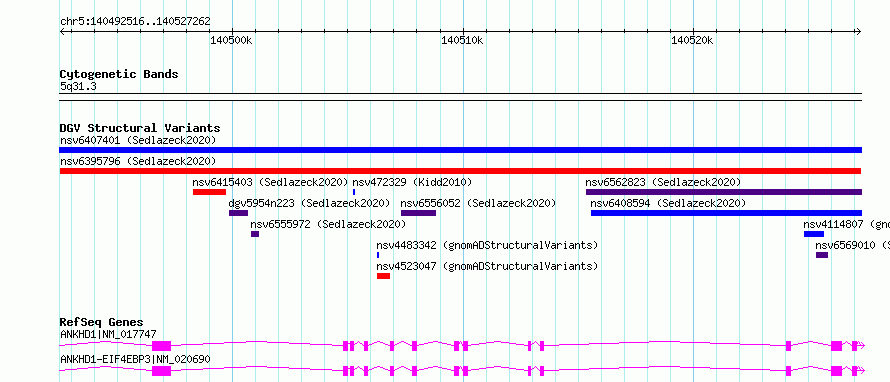The width and height of the screenshot is (890, 382).
Task: Click the nsv472329 (Kidd2010) label
Action: pyautogui.click(x=412, y=182)
